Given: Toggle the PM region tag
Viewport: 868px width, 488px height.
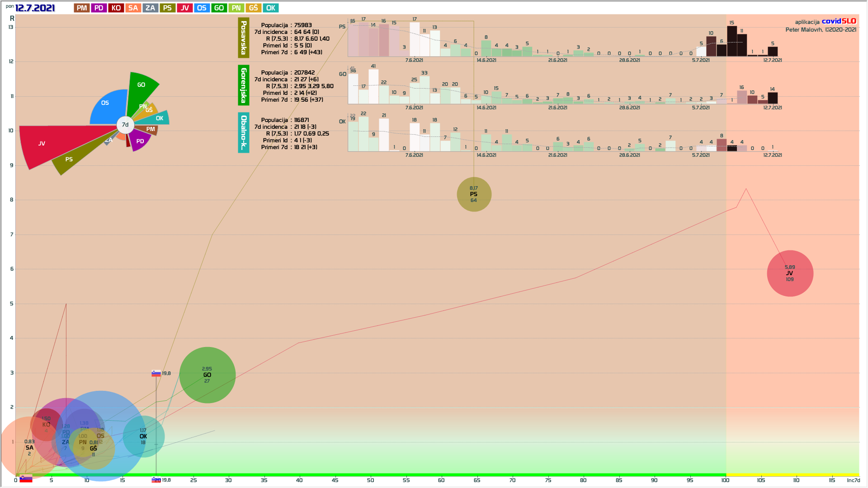Looking at the screenshot, I should (x=82, y=8).
